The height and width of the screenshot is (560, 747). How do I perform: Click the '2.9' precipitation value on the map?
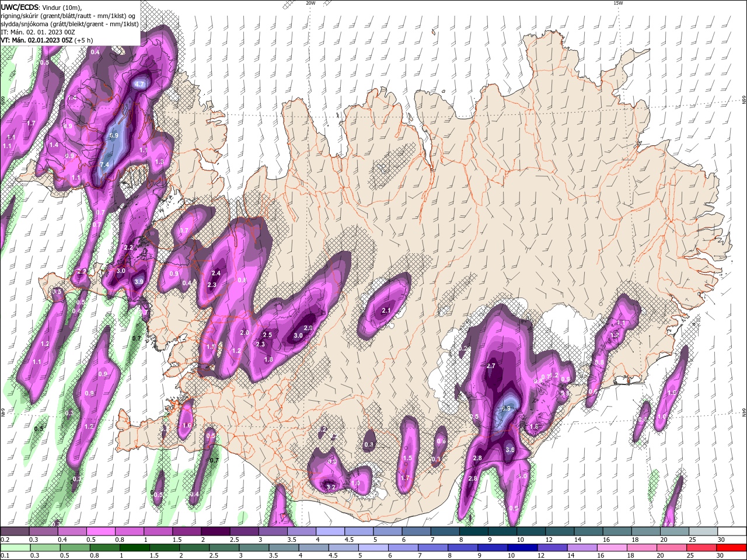(x=308, y=328)
